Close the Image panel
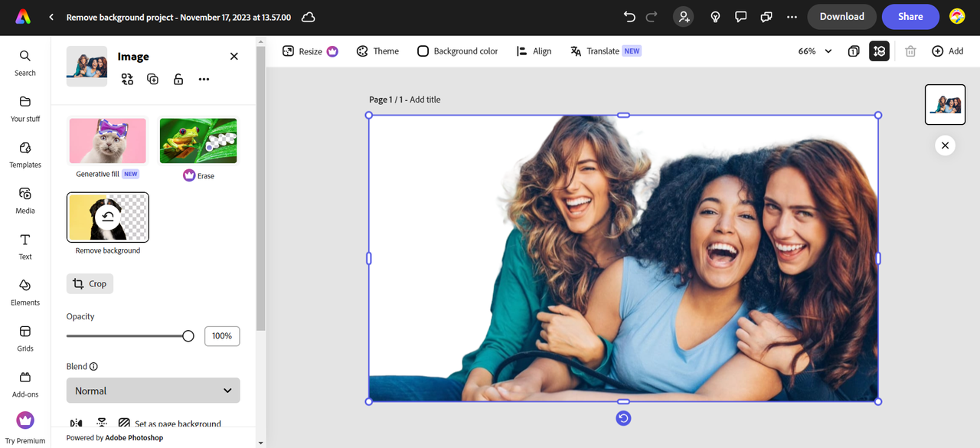The height and width of the screenshot is (448, 980). [x=234, y=56]
